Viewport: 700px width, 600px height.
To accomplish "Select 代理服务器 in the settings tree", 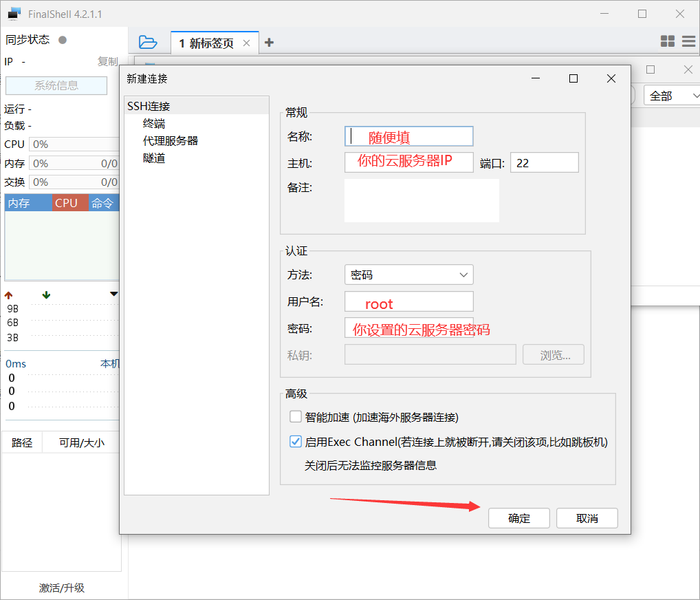I will pos(171,141).
